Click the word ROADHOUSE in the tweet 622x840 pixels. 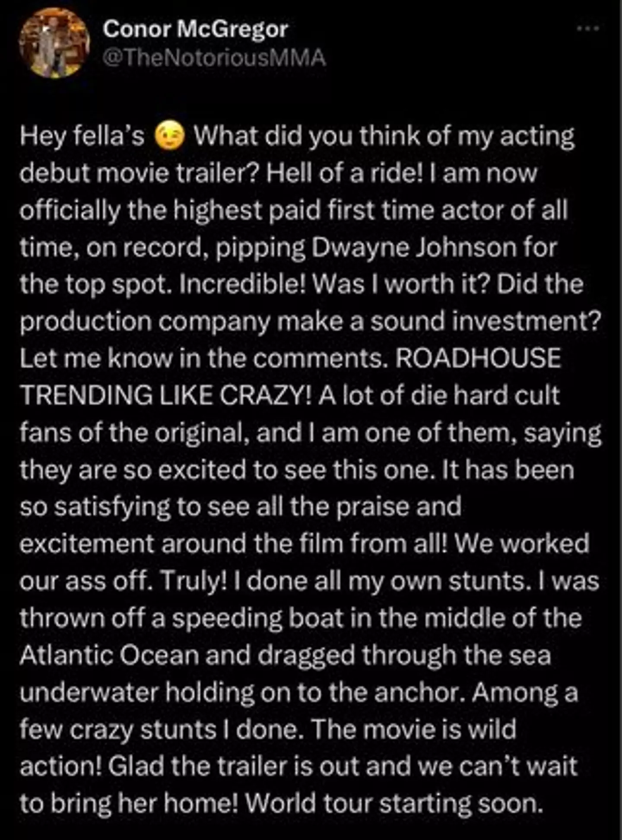478,359
